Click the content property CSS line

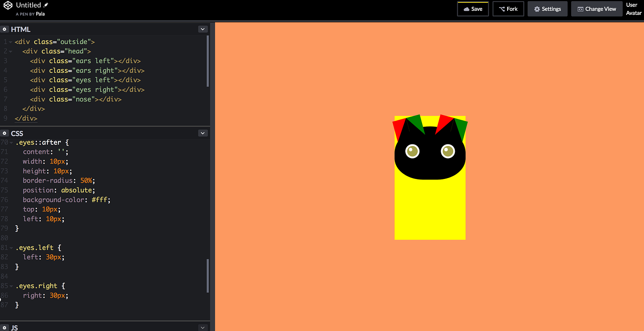point(45,152)
